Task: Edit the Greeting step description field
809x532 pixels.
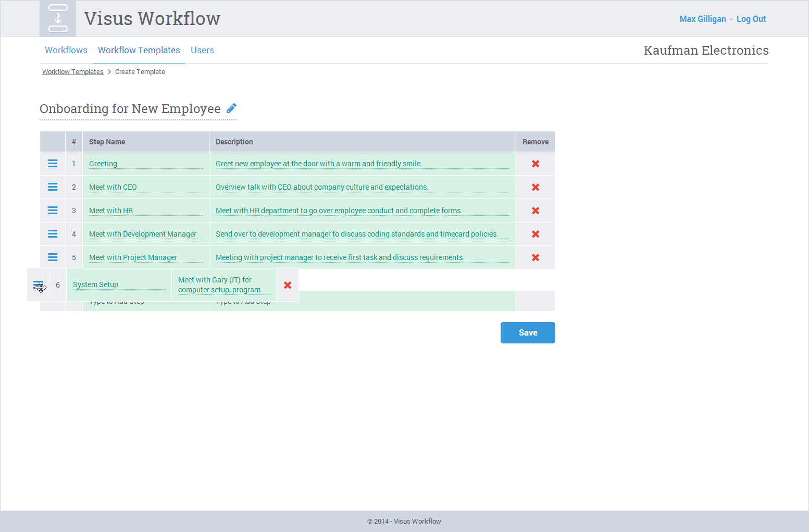Action: 362,164
